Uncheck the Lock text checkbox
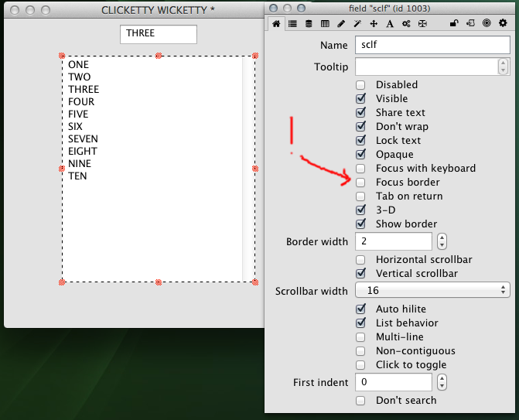Image resolution: width=519 pixels, height=420 pixels. (x=360, y=141)
